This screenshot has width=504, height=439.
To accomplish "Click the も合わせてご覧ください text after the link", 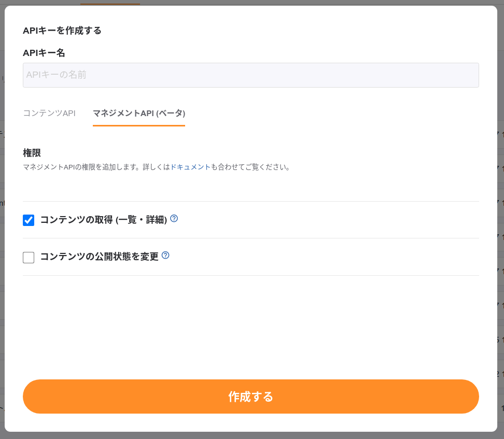I will 250,167.
